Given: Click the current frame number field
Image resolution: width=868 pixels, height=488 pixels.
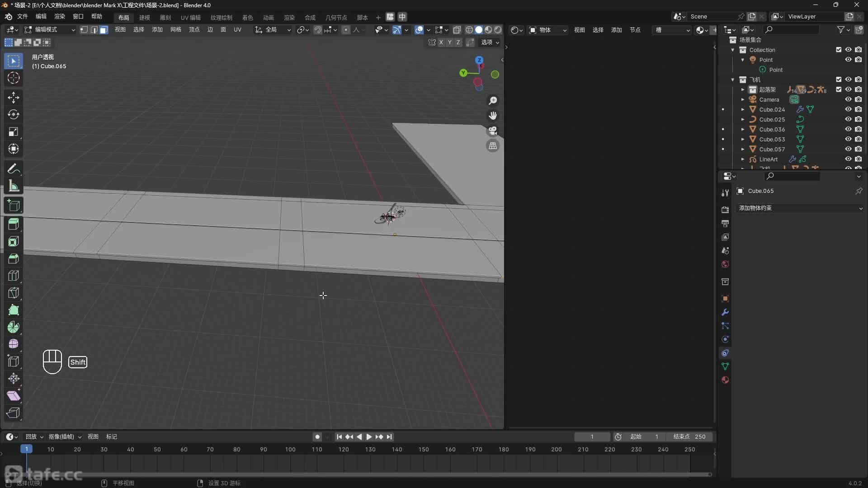Looking at the screenshot, I should (592, 437).
